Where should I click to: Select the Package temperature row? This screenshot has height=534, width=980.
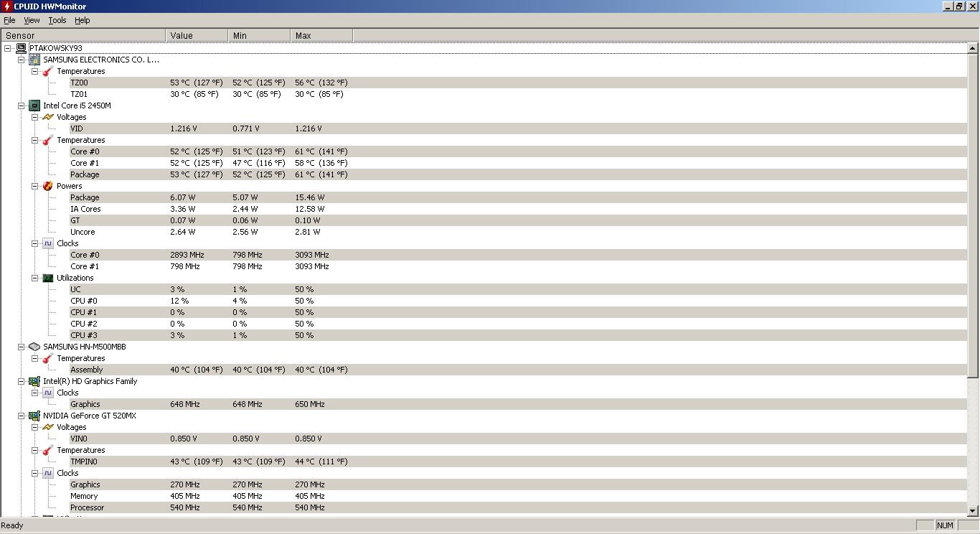click(x=85, y=174)
